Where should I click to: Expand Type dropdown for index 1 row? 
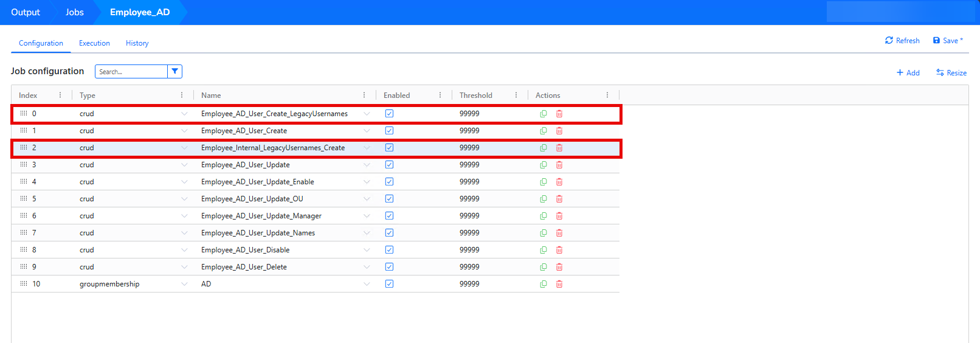(184, 131)
